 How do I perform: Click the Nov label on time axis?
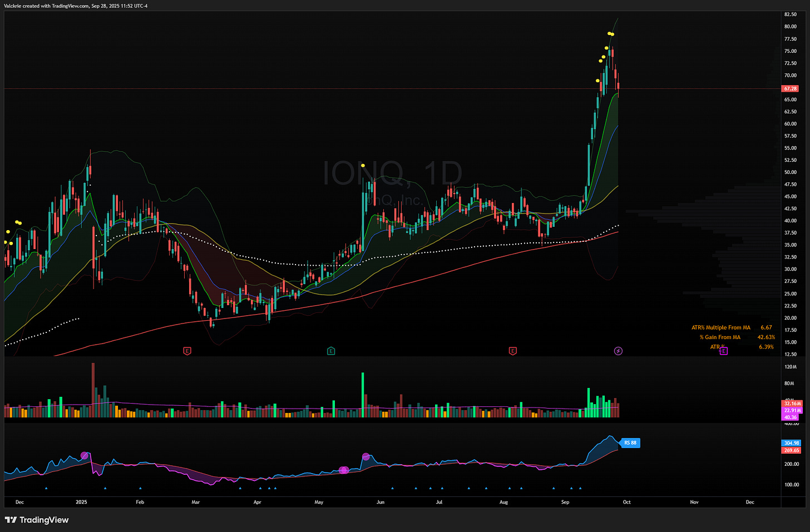[694, 502]
